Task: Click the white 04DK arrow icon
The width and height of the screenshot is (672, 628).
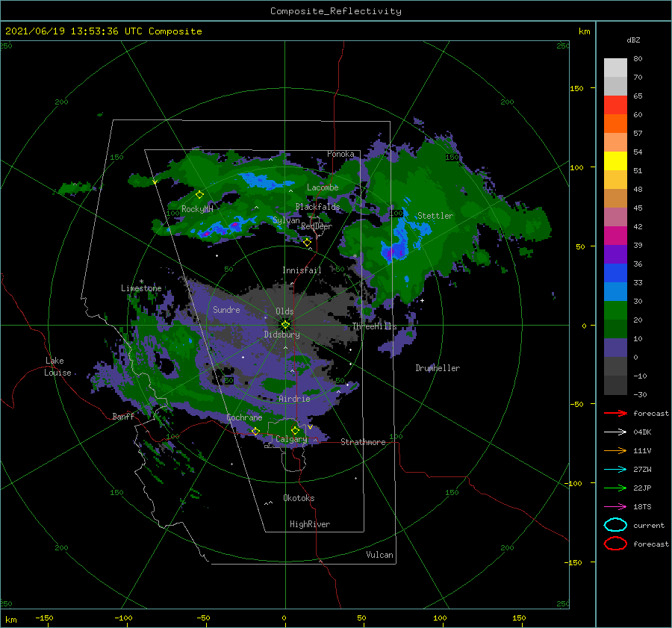Action: tap(615, 432)
